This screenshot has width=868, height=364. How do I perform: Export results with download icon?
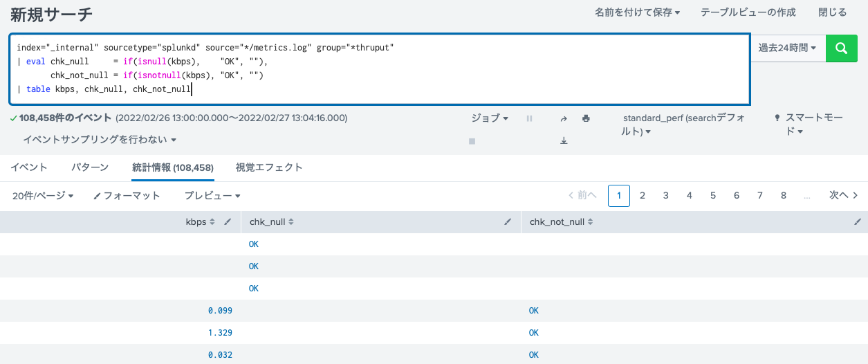click(564, 140)
